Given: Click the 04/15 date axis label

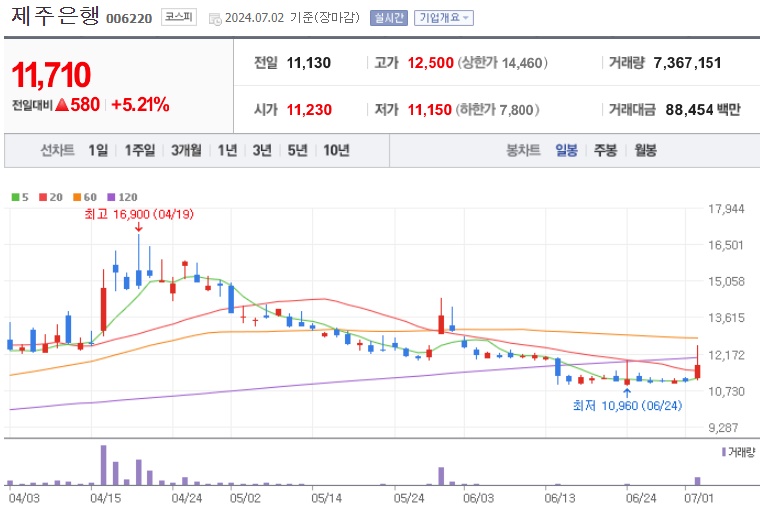Looking at the screenshot, I should (x=106, y=498).
